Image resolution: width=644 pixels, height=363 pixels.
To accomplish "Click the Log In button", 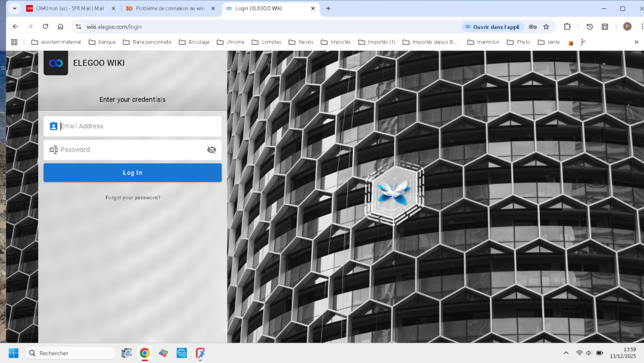I will (x=133, y=173).
